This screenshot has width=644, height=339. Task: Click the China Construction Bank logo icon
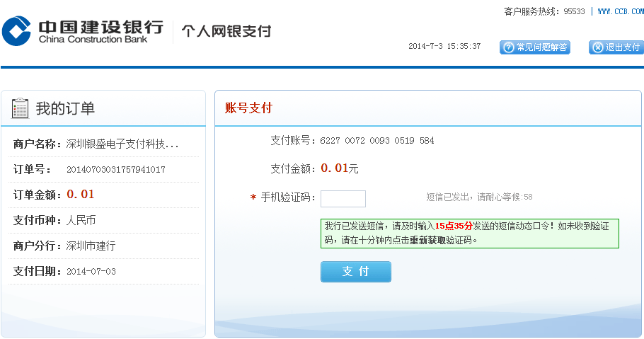[x=16, y=31]
